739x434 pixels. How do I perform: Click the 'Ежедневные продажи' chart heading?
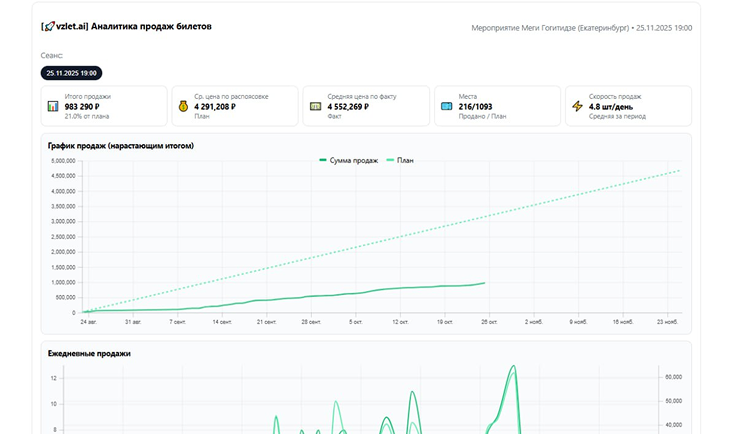pos(89,353)
